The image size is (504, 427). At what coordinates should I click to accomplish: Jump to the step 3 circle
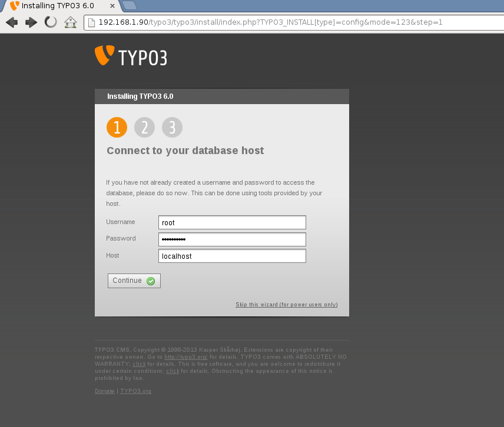[172, 128]
